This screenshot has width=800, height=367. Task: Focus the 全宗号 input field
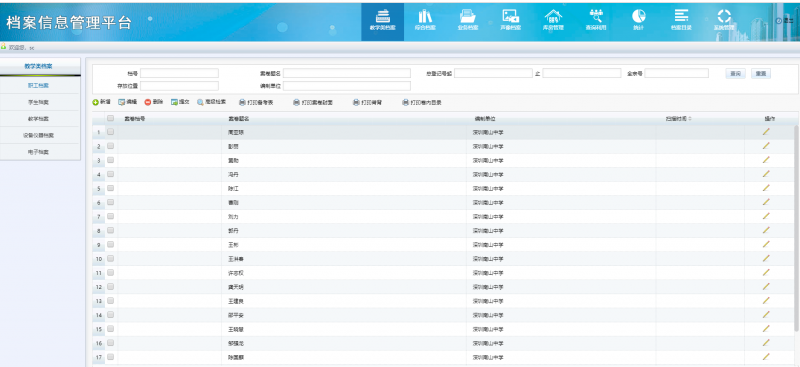677,74
